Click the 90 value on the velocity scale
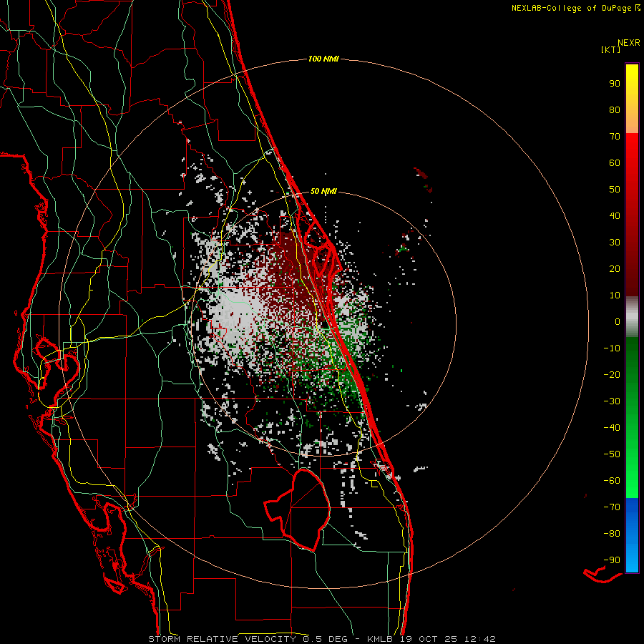Image resolution: width=644 pixels, height=644 pixels. tap(615, 84)
